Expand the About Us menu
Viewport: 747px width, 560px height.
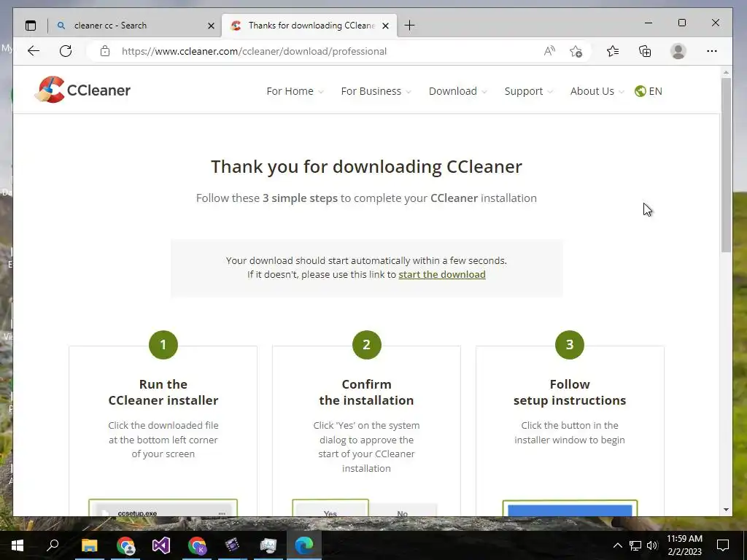[x=597, y=91]
